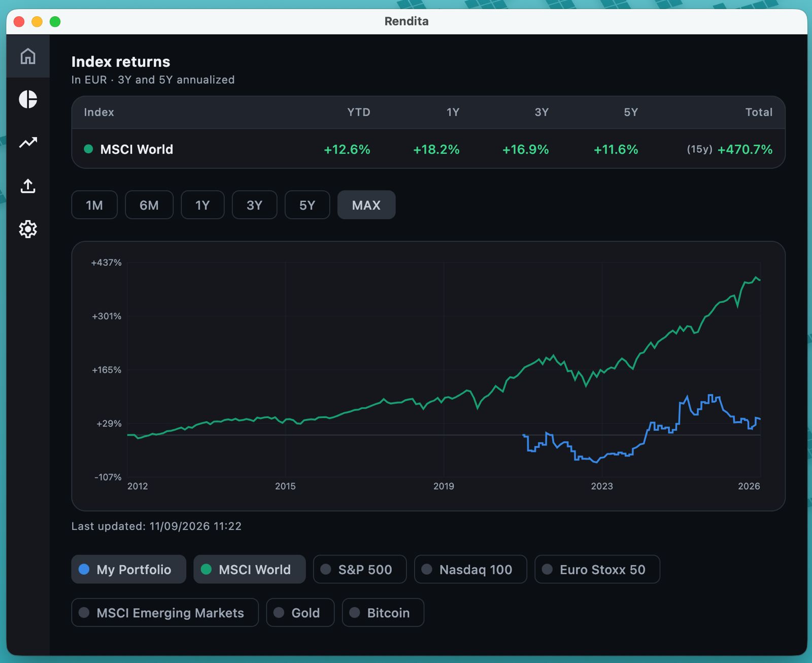Toggle the MSCI World series chip

pyautogui.click(x=250, y=569)
